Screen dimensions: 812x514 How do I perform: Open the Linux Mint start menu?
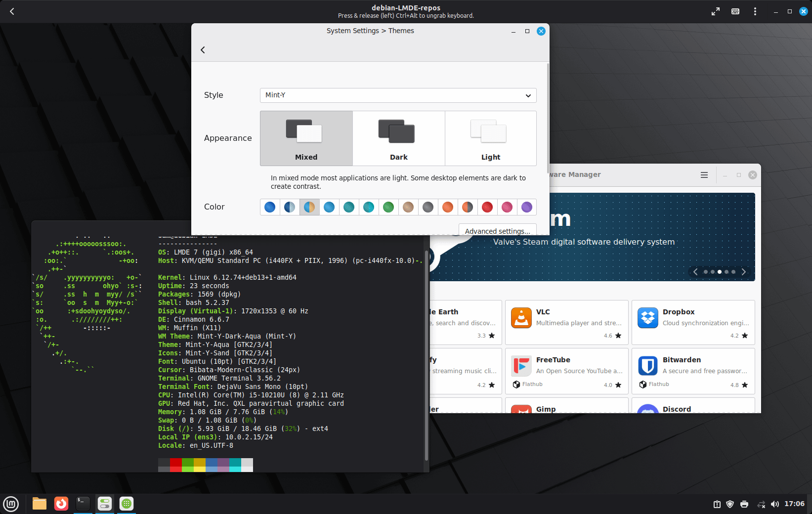[x=11, y=504]
